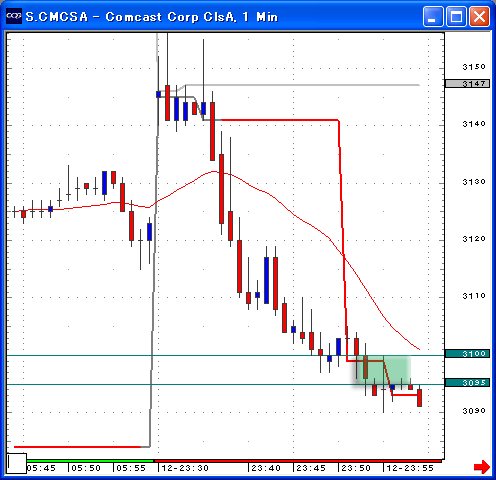Click the red scroll-right arrow

482,467
